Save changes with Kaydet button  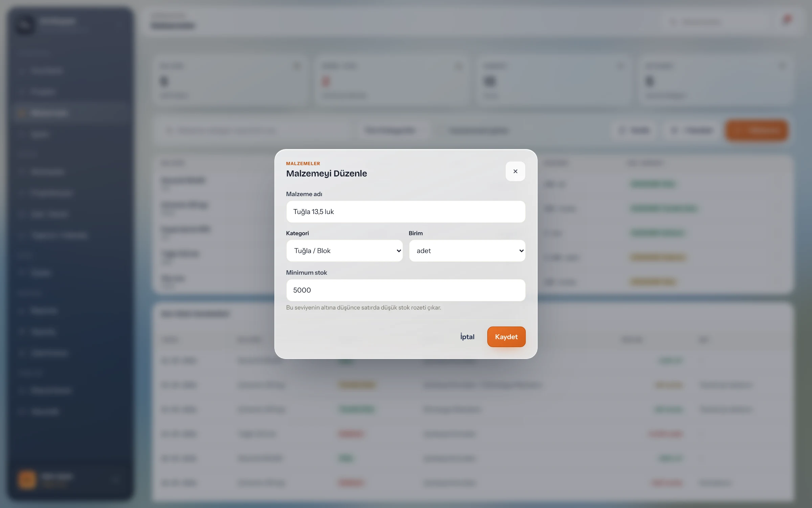(x=506, y=337)
